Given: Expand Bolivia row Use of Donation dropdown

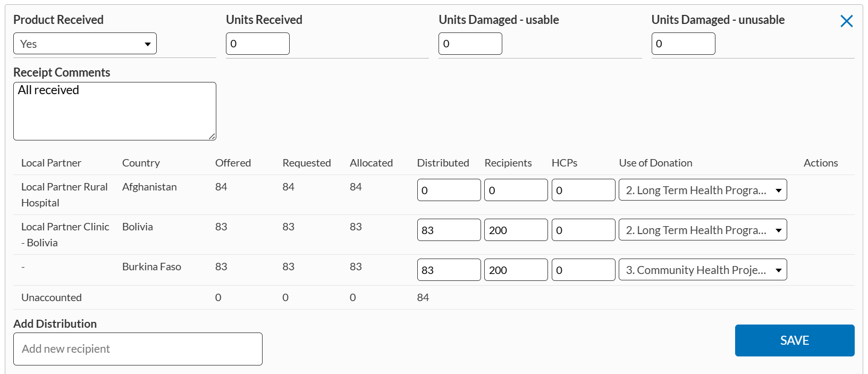Looking at the screenshot, I should click(x=702, y=230).
